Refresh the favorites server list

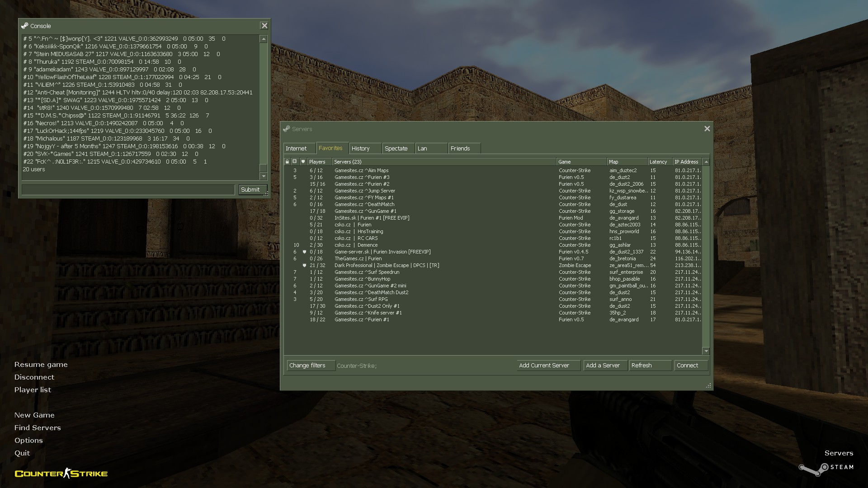point(650,365)
